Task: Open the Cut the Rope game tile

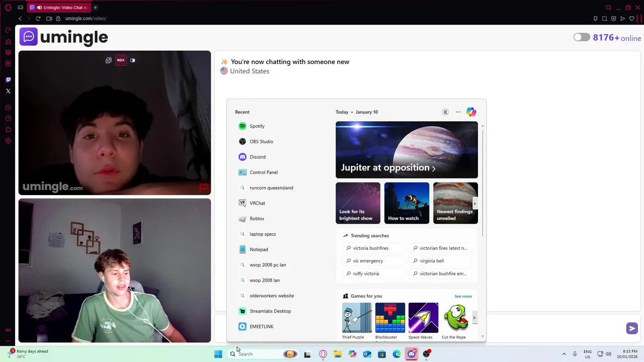Action: [455, 321]
